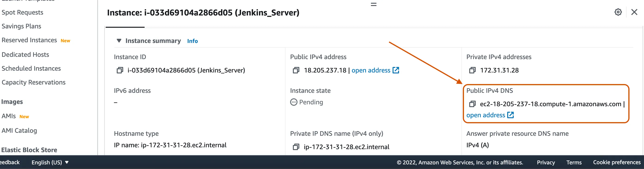
Task: Click the Pending instance state
Action: tap(306, 102)
